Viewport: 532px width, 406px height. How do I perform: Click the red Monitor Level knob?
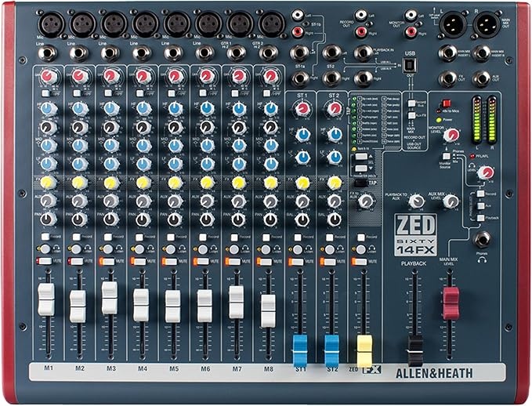(451, 135)
